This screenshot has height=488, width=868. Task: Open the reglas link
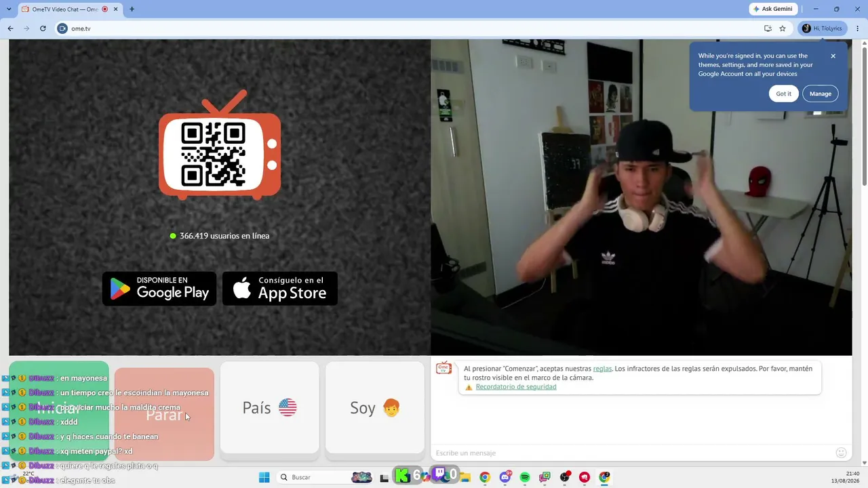pos(602,369)
